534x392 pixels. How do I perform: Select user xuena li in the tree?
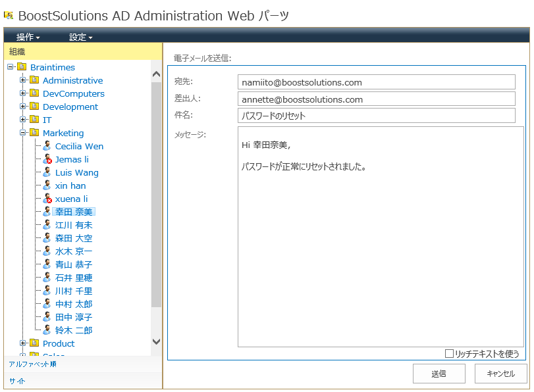72,199
